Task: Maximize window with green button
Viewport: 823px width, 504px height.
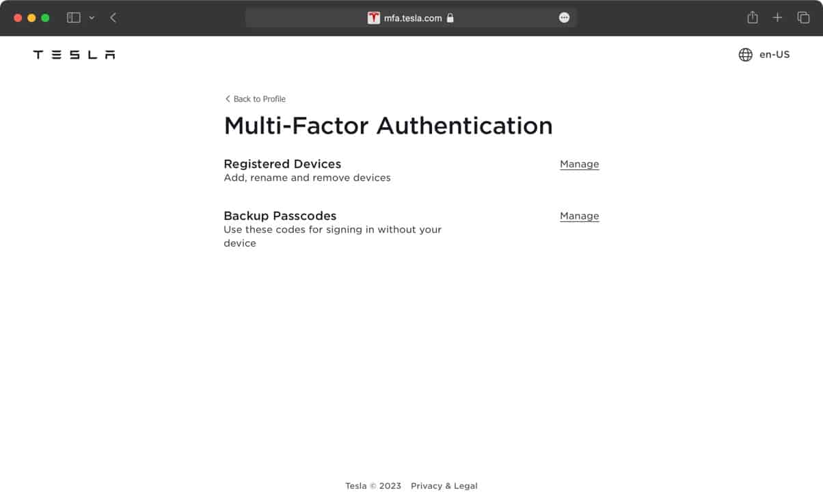Action: [45, 18]
